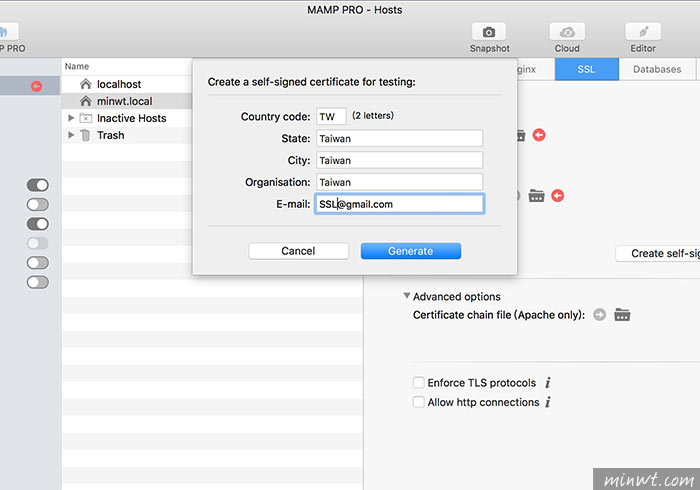This screenshot has height=490, width=700.
Task: Click the State input field
Action: coord(400,138)
